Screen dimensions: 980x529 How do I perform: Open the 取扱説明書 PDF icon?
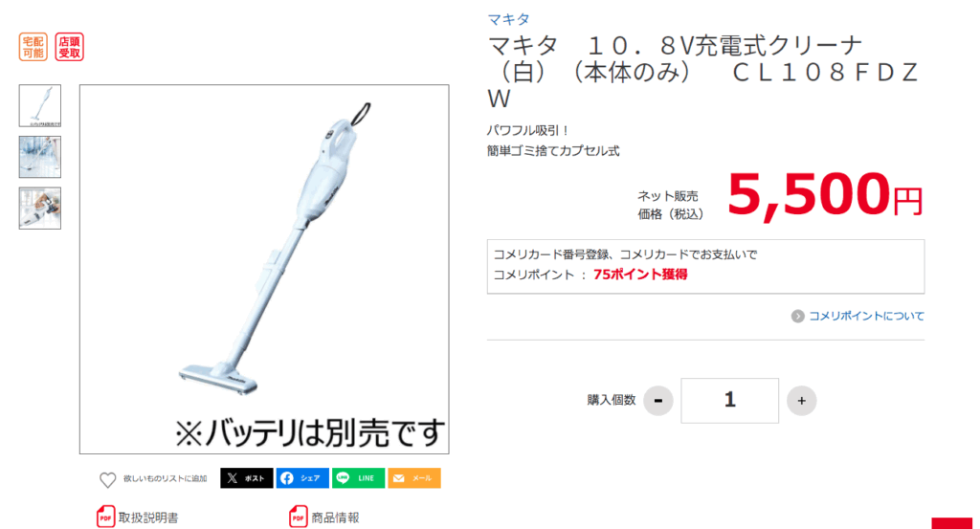(105, 518)
